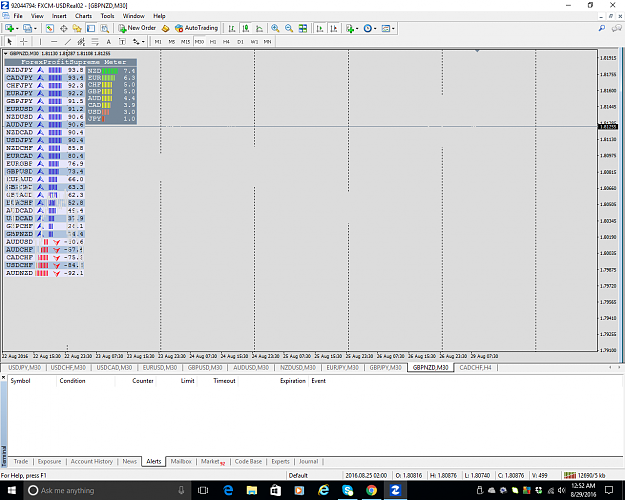Sort alerts by the Expiration column header
Image resolution: width=625 pixels, height=500 pixels.
coord(293,381)
